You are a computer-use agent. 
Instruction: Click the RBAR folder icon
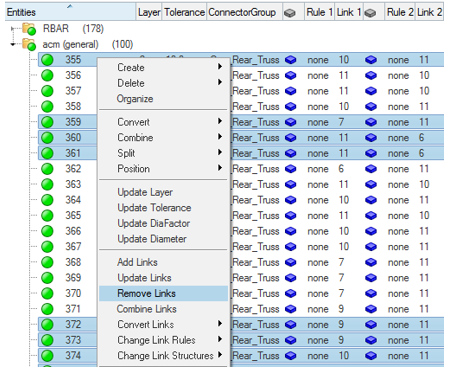(x=29, y=29)
